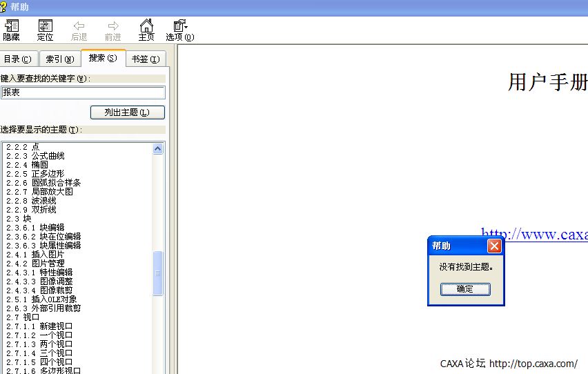The image size is (588, 374).
Task: Select topic 2.2.6 圆弧拟合样条
Action: 43,183
